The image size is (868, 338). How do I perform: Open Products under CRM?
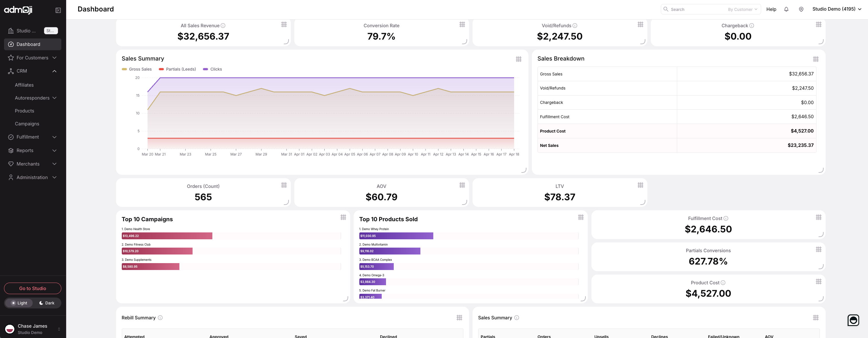click(x=24, y=111)
